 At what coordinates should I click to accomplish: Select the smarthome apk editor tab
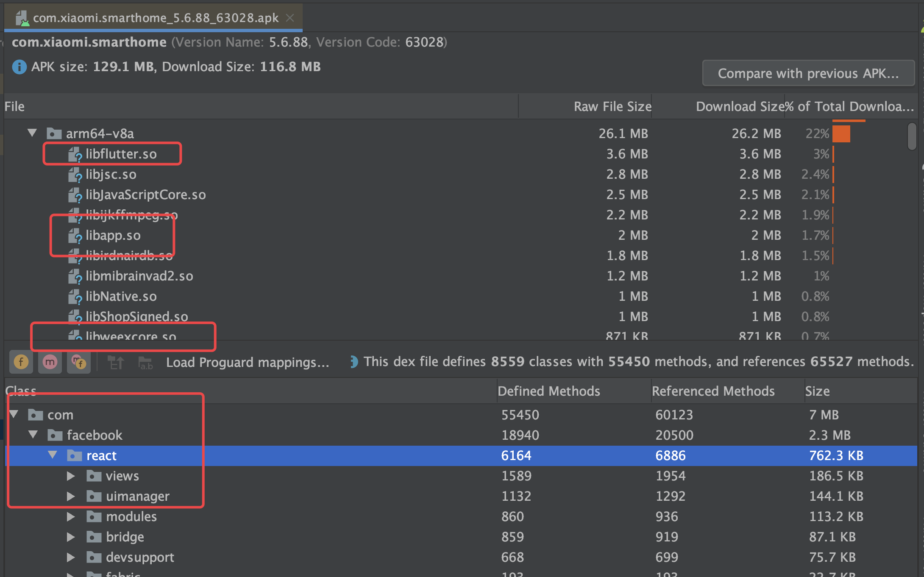156,18
